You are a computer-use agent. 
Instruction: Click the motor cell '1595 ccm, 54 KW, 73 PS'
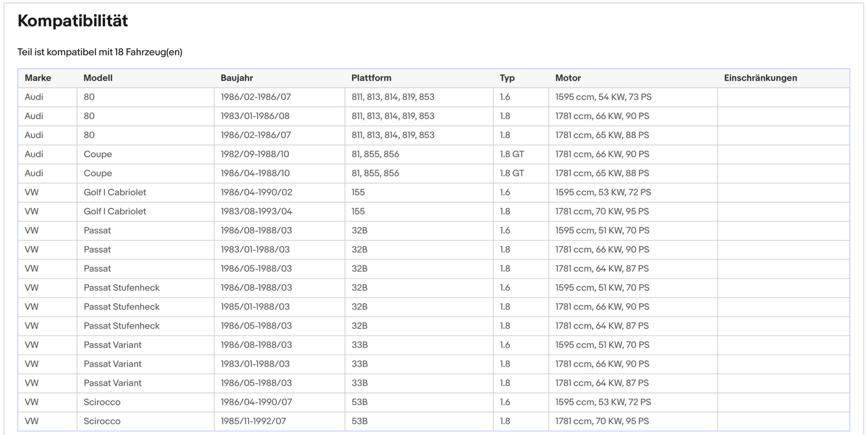tap(603, 97)
